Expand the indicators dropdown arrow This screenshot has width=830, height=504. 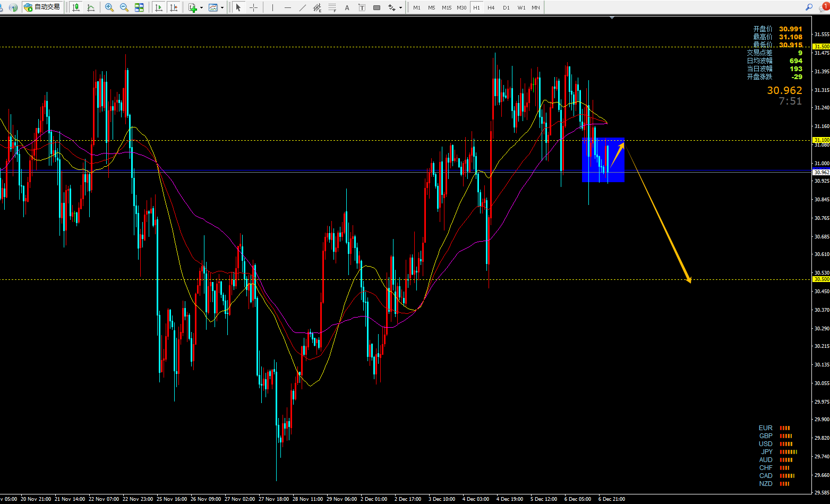[201, 7]
